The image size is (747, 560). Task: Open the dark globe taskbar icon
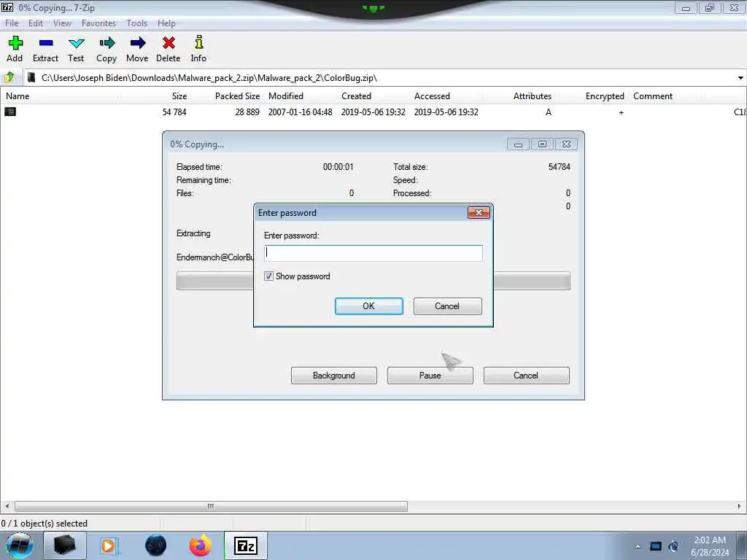point(155,545)
